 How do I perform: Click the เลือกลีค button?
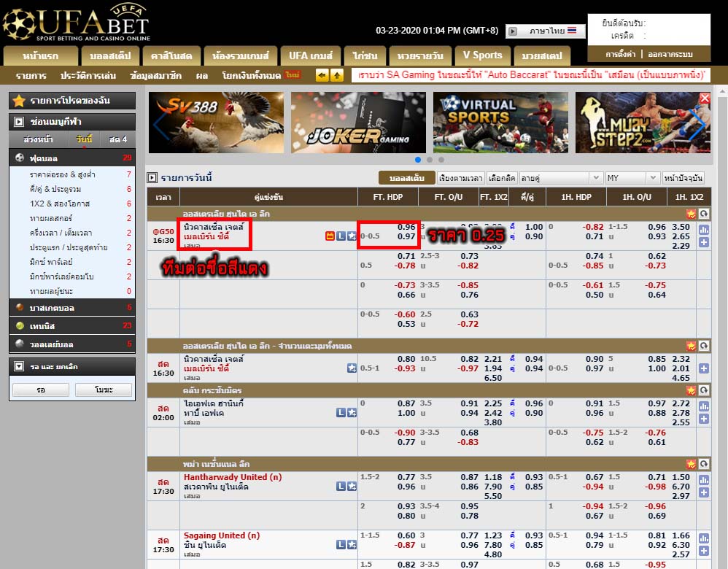click(x=502, y=178)
